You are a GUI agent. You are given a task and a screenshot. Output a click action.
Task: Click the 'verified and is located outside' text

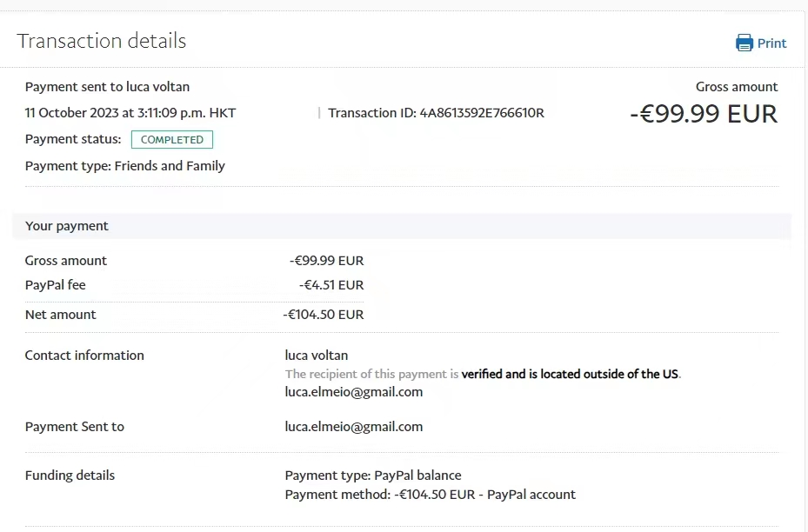click(570, 375)
